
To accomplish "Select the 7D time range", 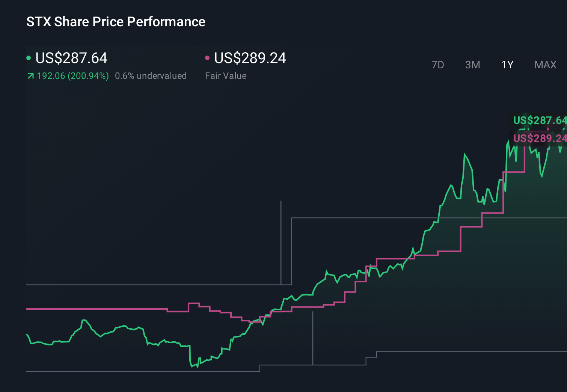I will 438,65.
